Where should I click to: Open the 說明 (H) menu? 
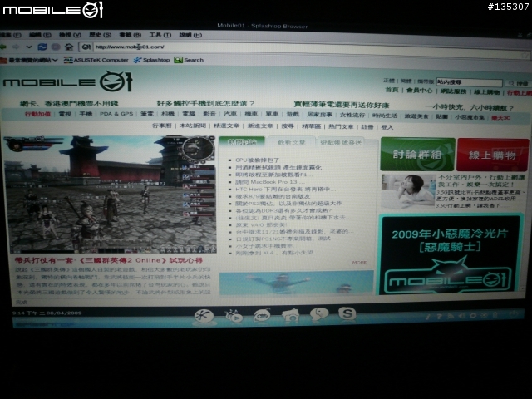point(190,35)
